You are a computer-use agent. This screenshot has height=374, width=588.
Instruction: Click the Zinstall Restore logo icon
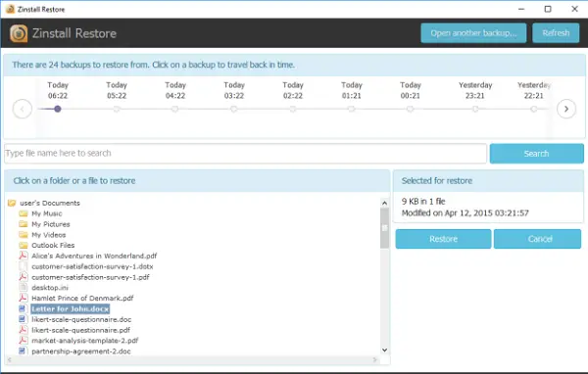[x=19, y=33]
